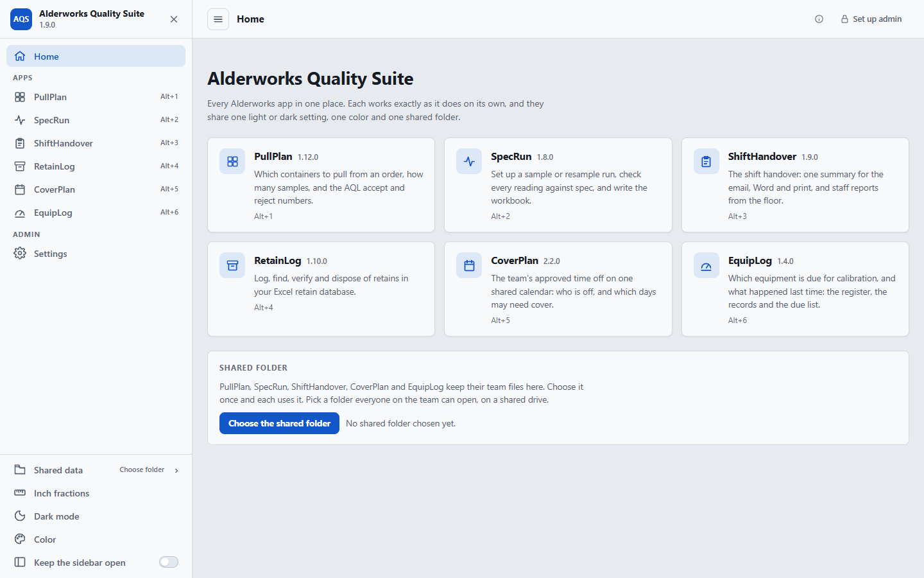Viewport: 924px width, 578px height.
Task: Click the Settings gear icon
Action: (20, 254)
